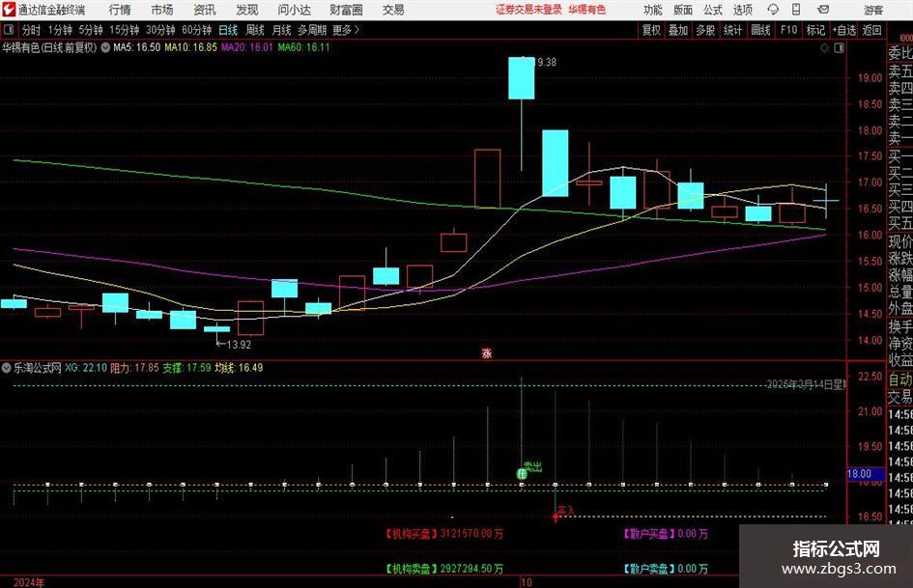913x588 pixels.
Task: Expand the 更多 periods list
Action: [x=346, y=30]
